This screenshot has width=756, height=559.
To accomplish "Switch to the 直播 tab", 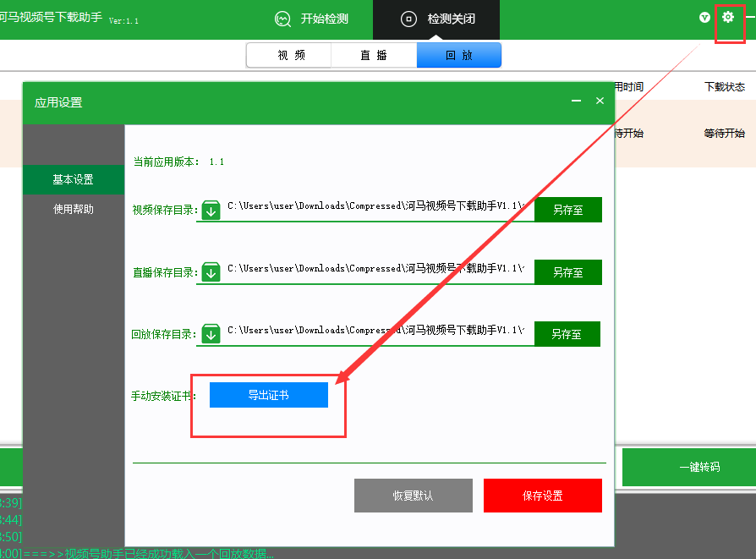I will pos(374,54).
